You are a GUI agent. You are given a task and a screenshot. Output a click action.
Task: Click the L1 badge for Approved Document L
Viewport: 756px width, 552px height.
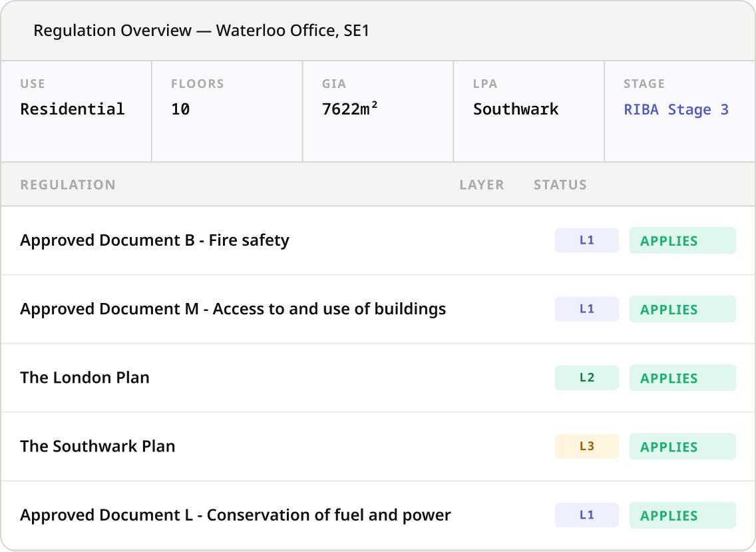(x=587, y=515)
